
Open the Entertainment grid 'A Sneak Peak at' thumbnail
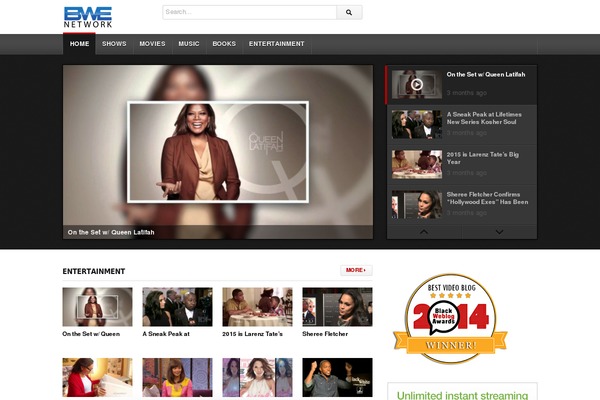pyautogui.click(x=177, y=307)
